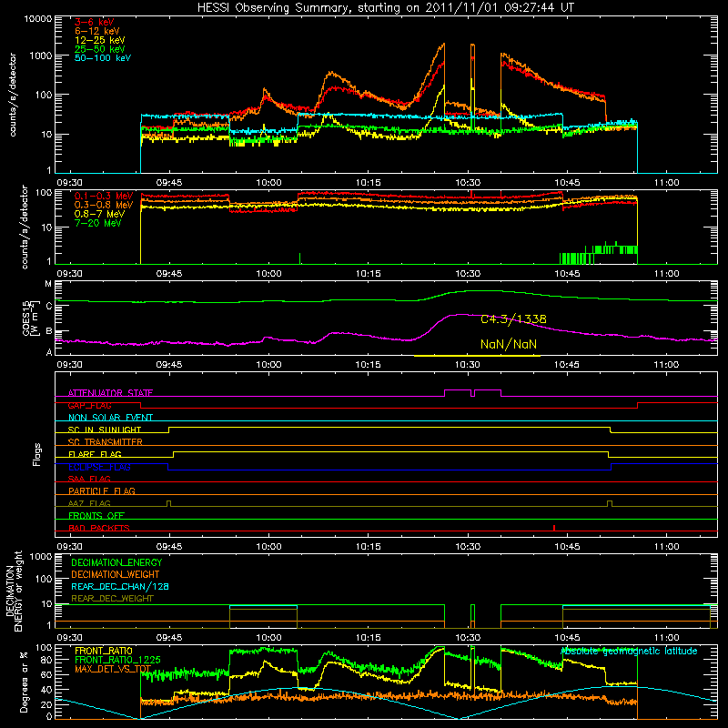Select the AAZ_FLAG label
The image size is (728, 728).
pos(89,503)
